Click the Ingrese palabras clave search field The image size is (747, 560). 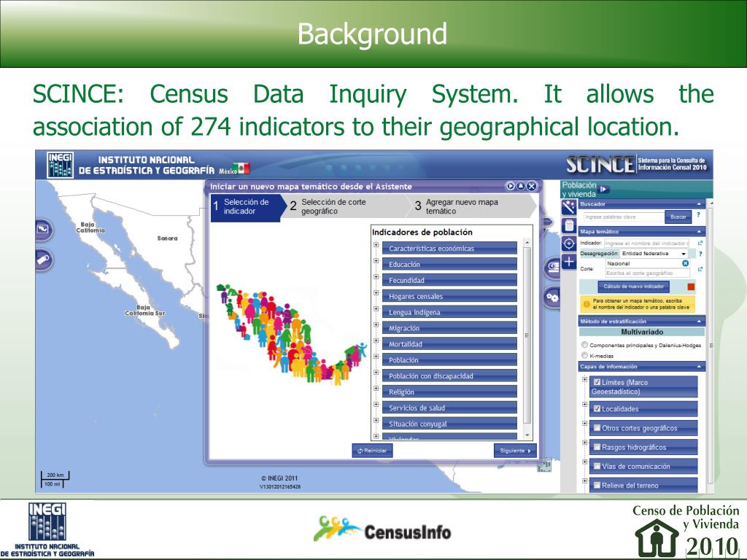pos(624,217)
